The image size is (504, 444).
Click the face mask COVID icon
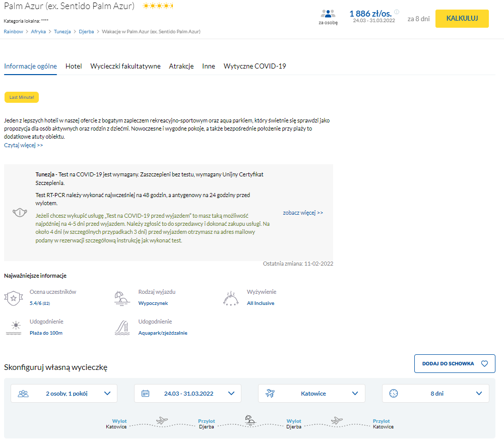click(20, 213)
